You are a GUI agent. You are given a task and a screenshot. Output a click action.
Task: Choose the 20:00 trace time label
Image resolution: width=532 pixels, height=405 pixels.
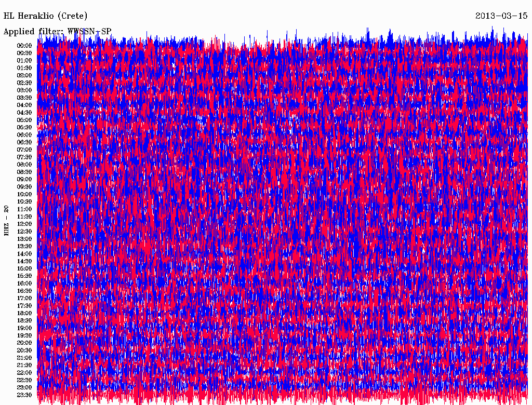(24, 343)
